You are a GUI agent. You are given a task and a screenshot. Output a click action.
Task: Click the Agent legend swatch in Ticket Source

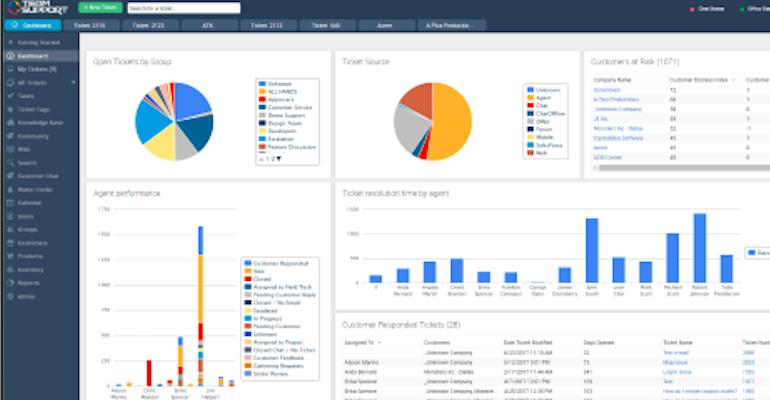(x=530, y=98)
